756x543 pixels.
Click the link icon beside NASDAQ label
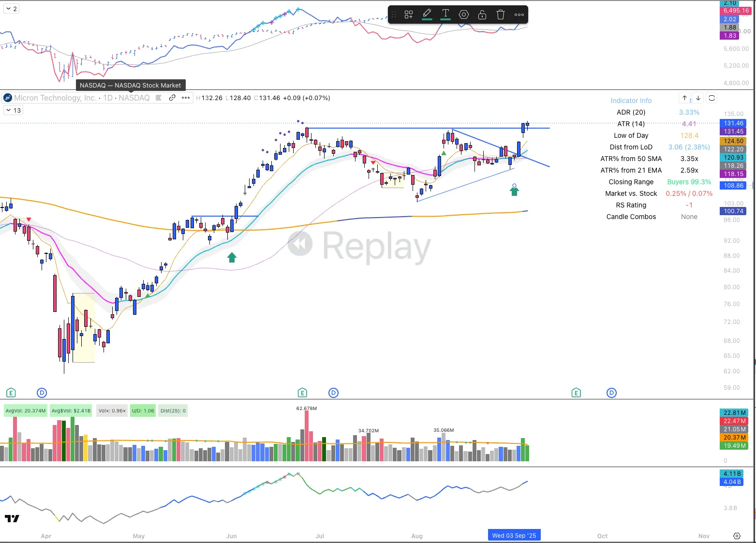[x=172, y=98]
